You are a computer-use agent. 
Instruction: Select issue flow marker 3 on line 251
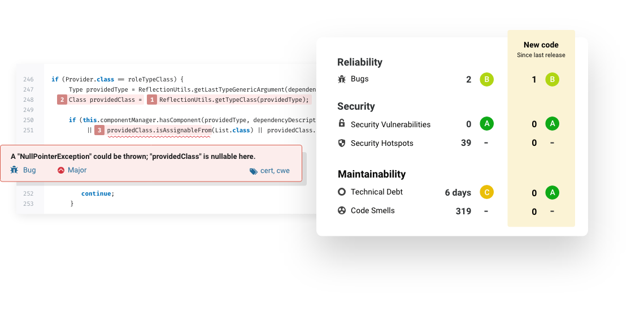click(x=99, y=131)
